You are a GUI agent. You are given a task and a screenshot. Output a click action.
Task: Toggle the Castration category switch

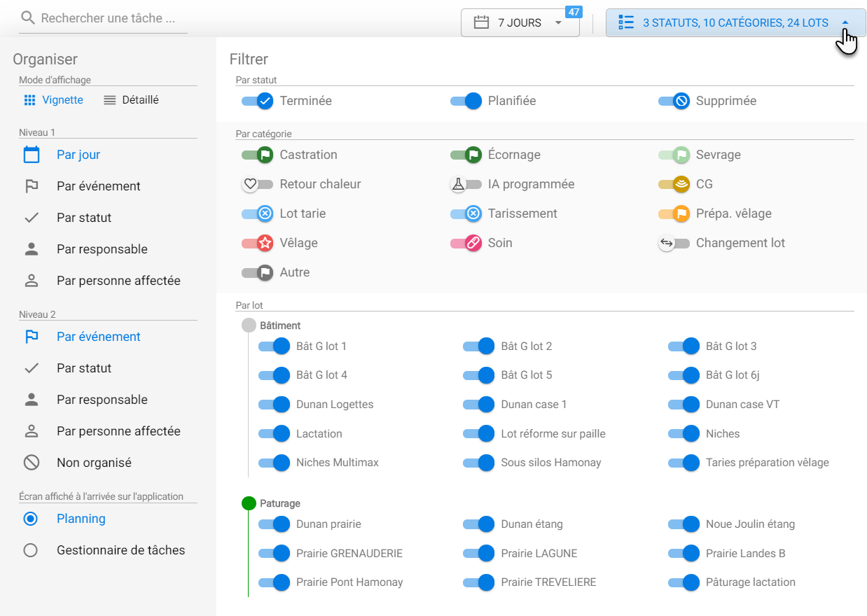point(257,155)
